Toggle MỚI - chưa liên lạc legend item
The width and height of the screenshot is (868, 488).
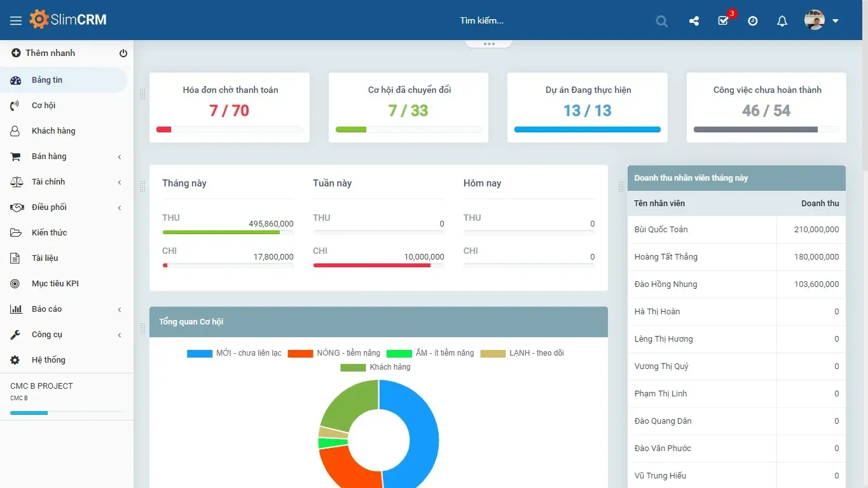click(x=234, y=353)
